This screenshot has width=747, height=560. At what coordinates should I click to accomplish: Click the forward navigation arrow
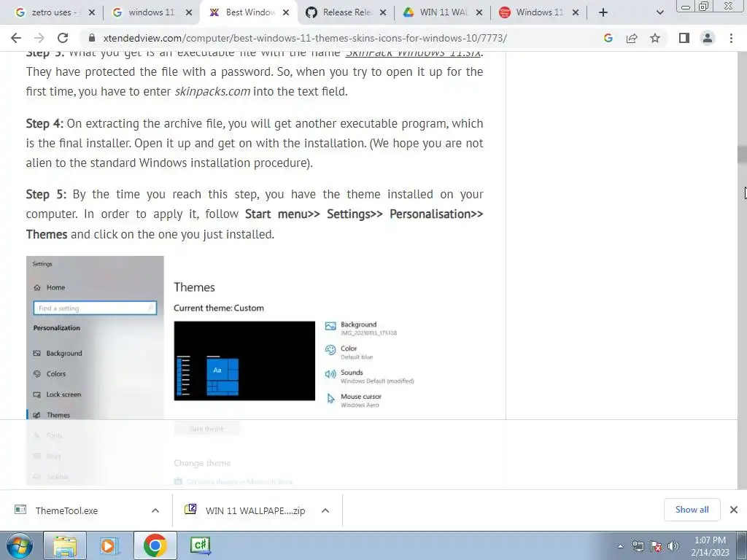[39, 38]
